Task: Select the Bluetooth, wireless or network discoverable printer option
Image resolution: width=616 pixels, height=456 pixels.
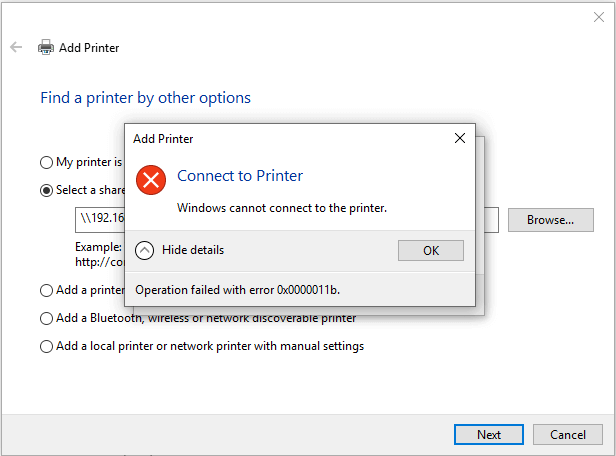Action: coord(46,318)
